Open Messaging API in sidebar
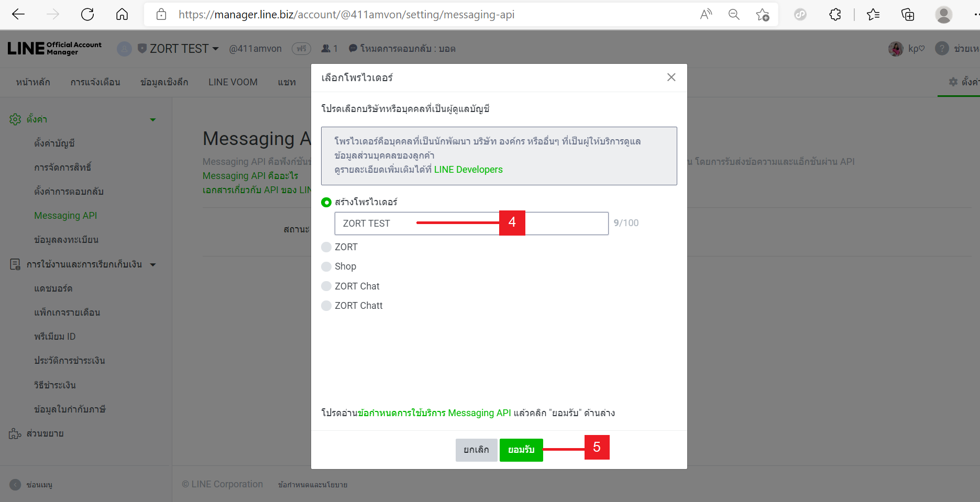Viewport: 980px width, 502px height. pos(65,216)
